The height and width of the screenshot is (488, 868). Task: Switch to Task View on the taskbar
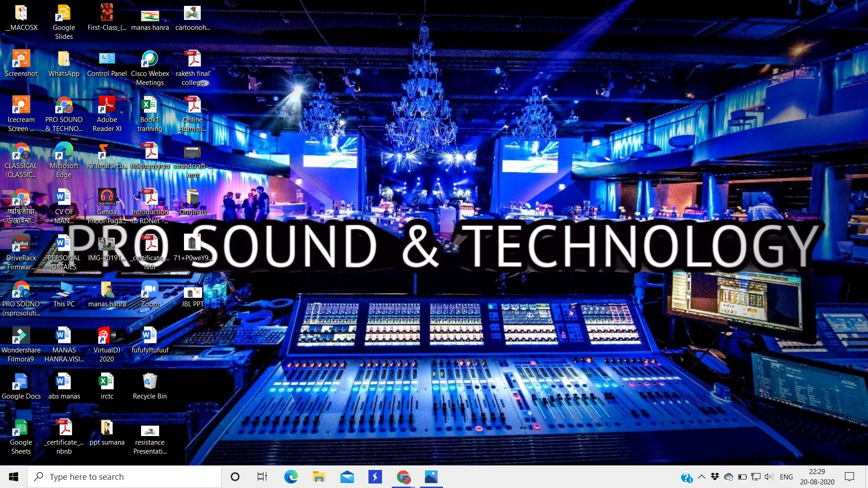[262, 476]
